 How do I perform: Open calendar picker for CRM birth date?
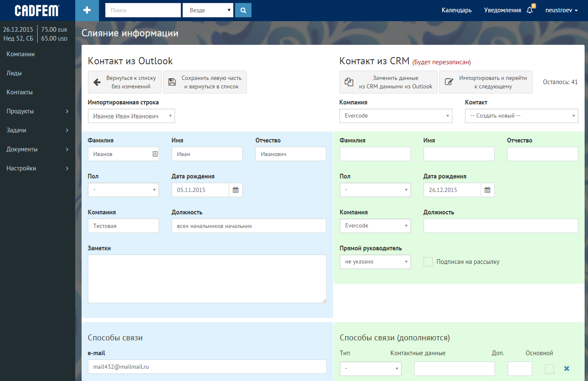pyautogui.click(x=487, y=190)
